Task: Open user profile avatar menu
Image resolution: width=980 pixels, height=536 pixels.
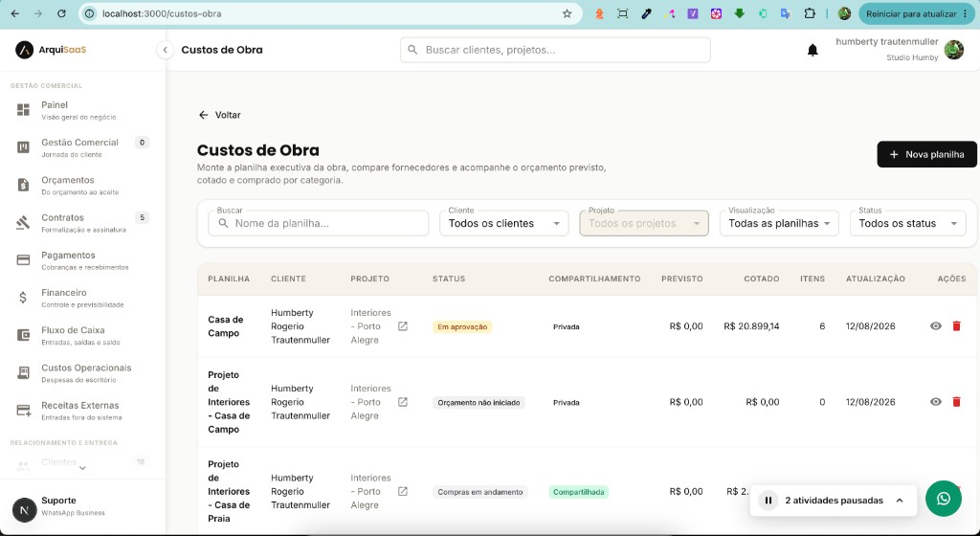Action: (x=954, y=50)
